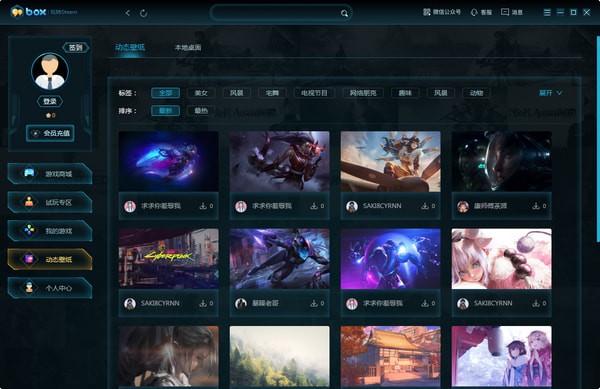Open the Cyberpunk wallpaper thumbnail

point(169,259)
